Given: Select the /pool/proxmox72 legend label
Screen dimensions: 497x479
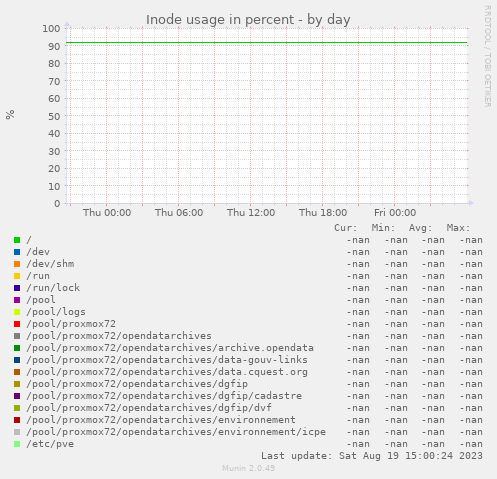Looking at the screenshot, I should [x=71, y=324].
